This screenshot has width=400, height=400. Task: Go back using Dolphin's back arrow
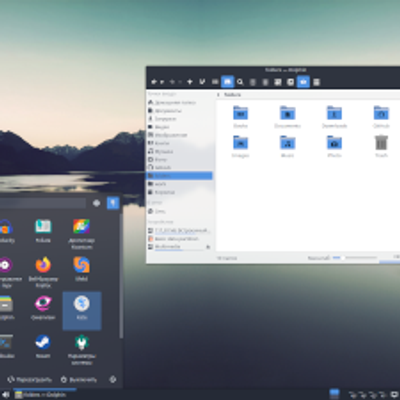coord(154,82)
